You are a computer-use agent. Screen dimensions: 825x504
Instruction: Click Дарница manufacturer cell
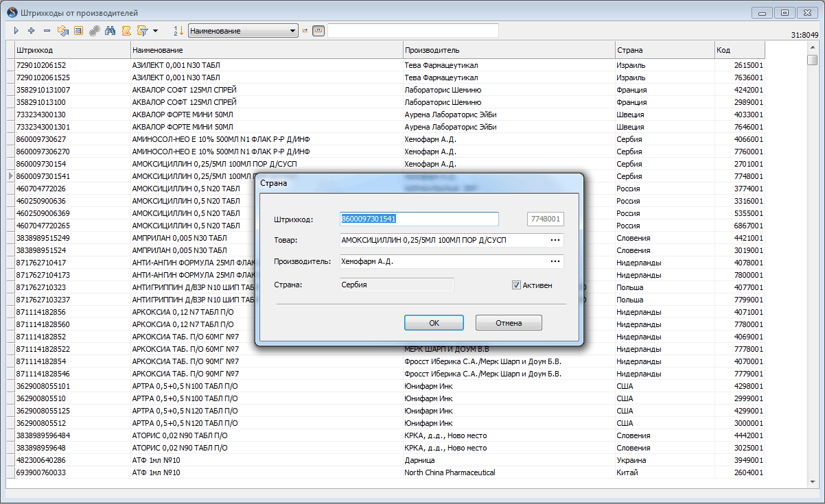pos(509,460)
